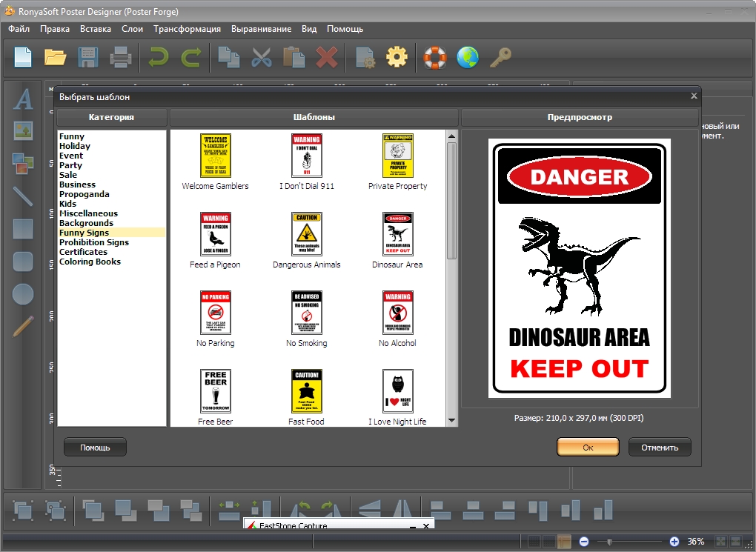Open settings with the yellow gear icon
Image resolution: width=756 pixels, height=552 pixels.
point(397,57)
